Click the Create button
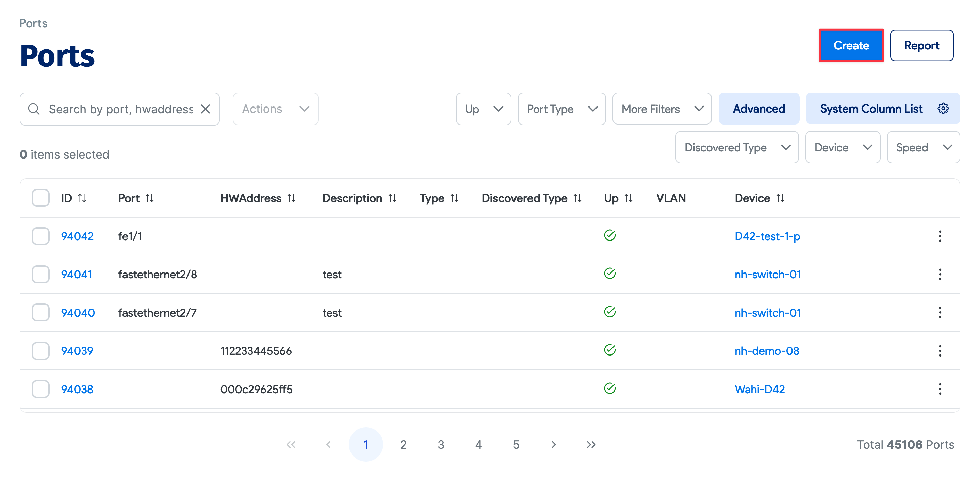 click(851, 45)
